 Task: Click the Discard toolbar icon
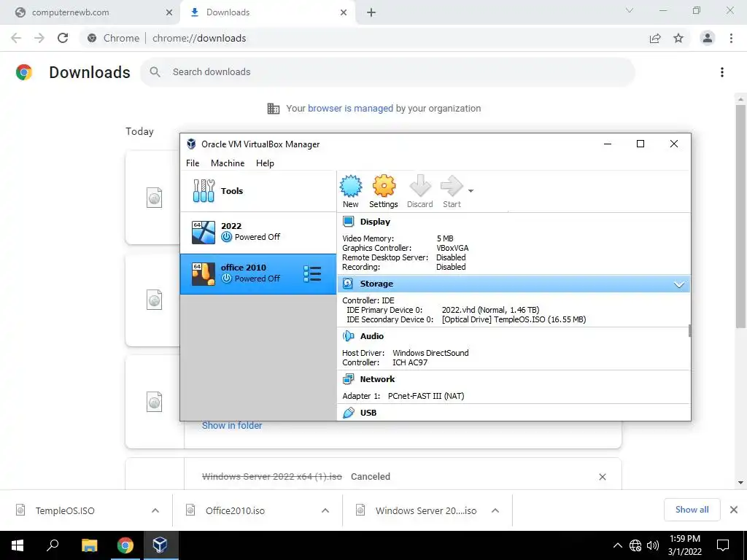point(419,186)
